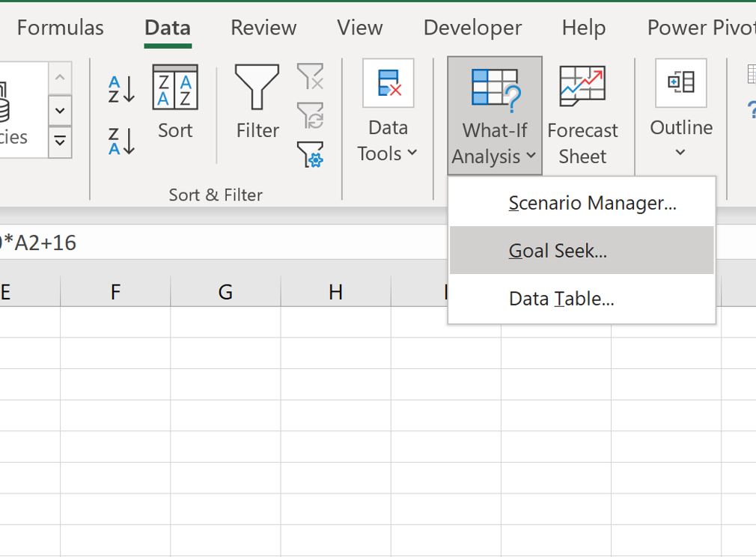Image resolution: width=756 pixels, height=557 pixels.
Task: Toggle the Filter funnel button
Action: tap(257, 102)
